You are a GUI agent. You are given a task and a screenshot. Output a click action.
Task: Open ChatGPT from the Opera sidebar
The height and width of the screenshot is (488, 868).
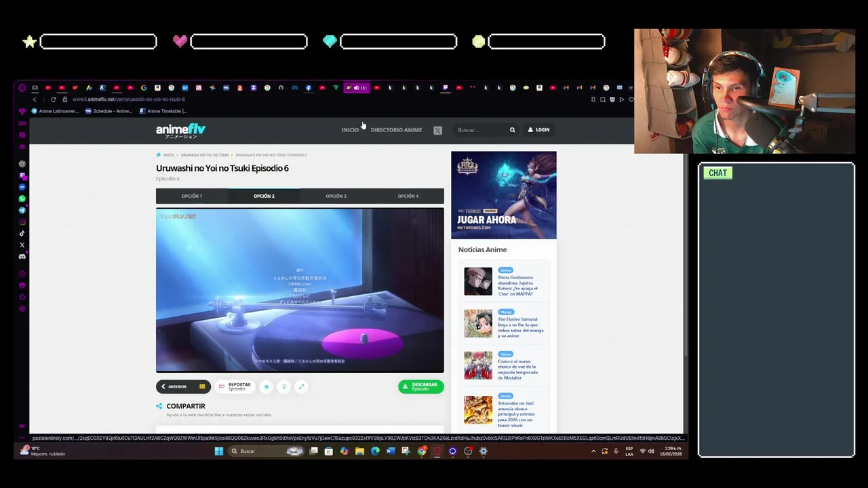(22, 164)
